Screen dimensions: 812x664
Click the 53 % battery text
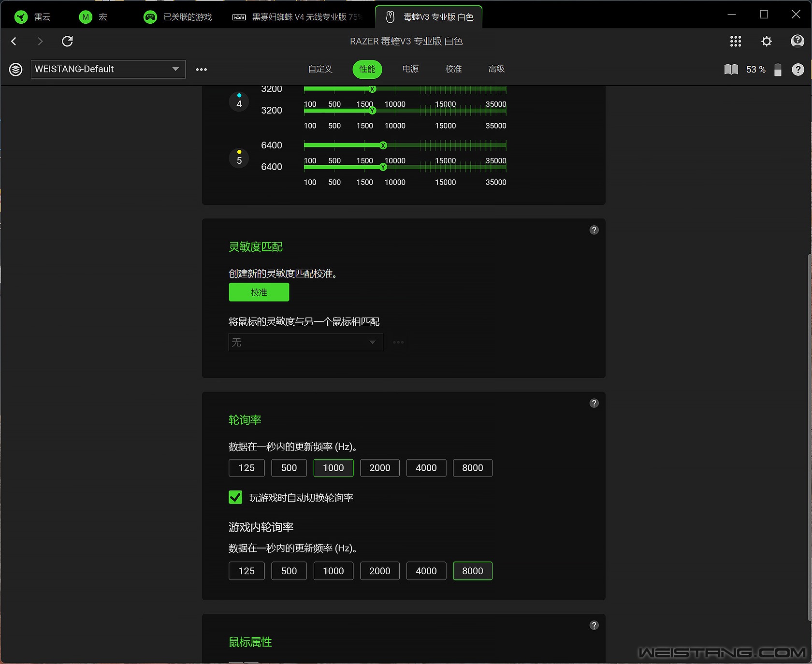coord(756,70)
